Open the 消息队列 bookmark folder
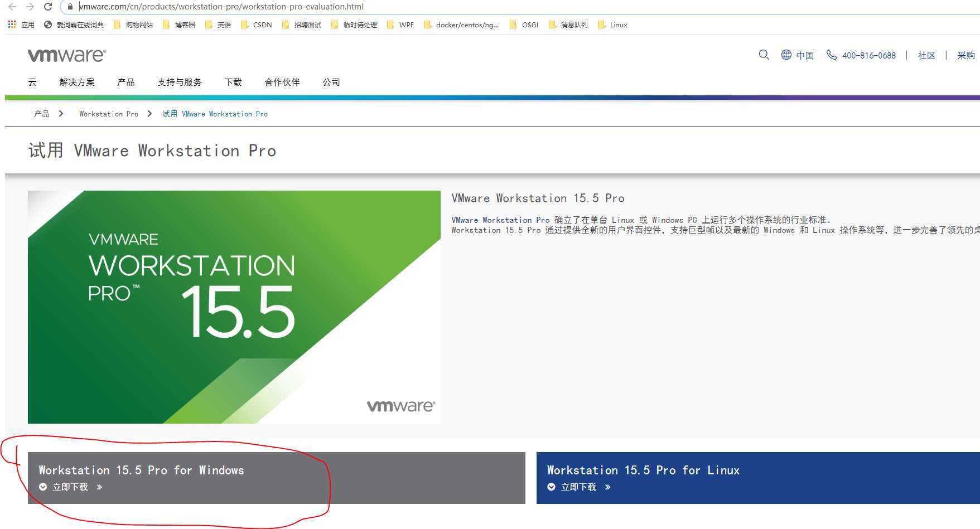Viewport: 980px width, 529px height. tap(568, 25)
